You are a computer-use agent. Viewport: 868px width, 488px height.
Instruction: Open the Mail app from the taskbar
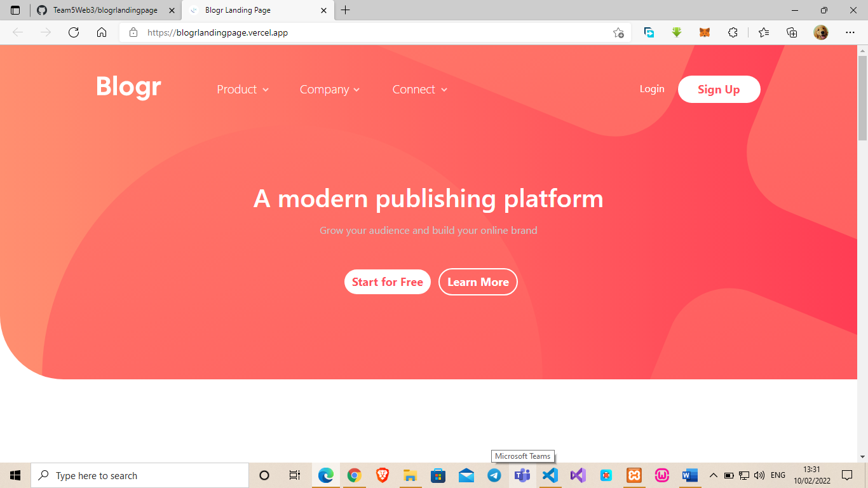click(466, 475)
